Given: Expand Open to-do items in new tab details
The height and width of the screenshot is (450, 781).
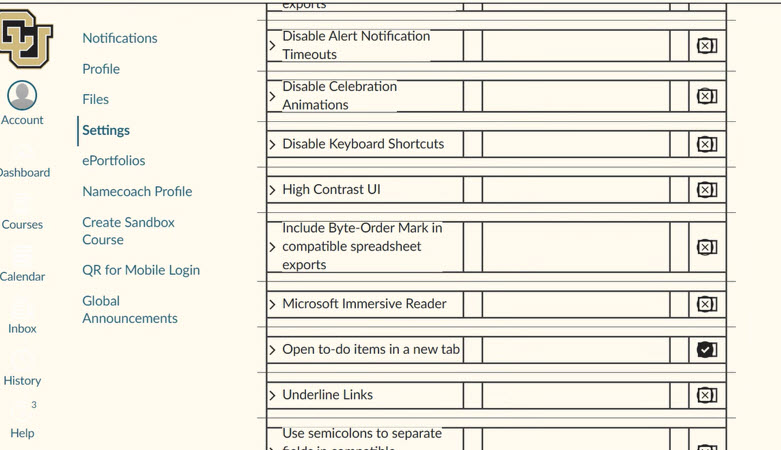Looking at the screenshot, I should 272,350.
